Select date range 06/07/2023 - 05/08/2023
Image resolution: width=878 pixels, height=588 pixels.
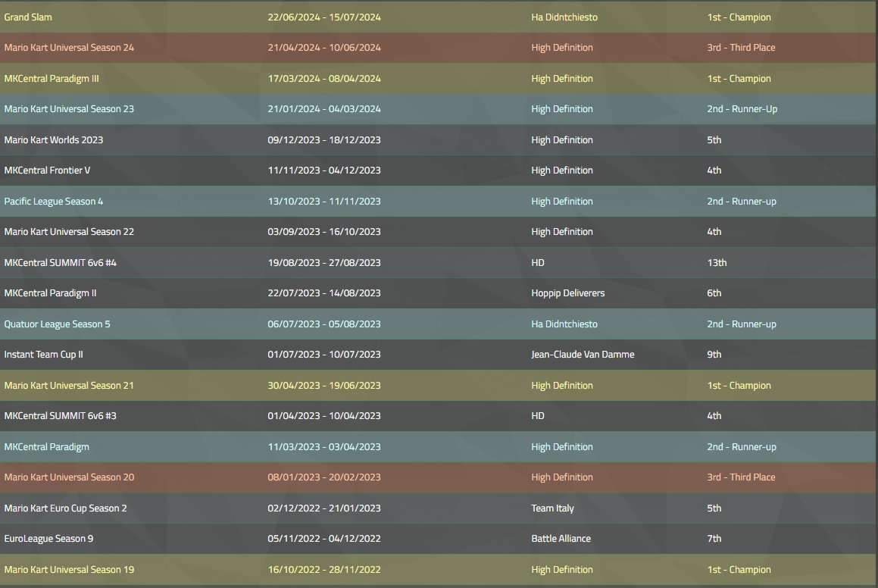pyautogui.click(x=324, y=324)
